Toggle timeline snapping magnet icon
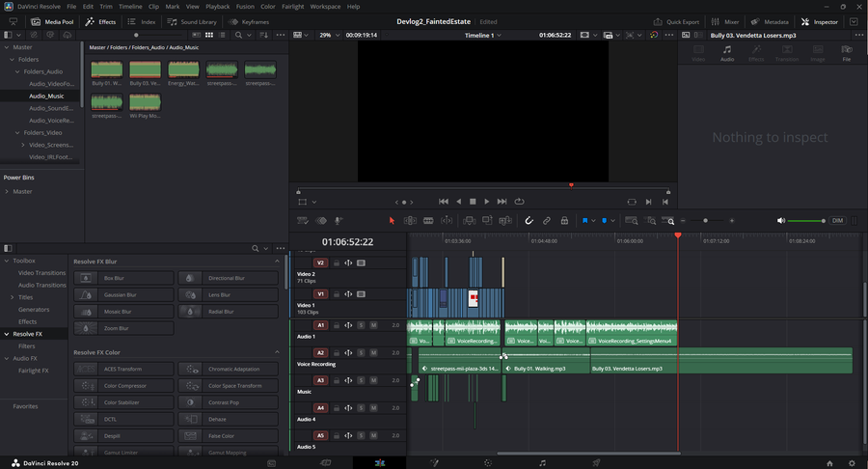The height and width of the screenshot is (469, 868). click(x=529, y=221)
